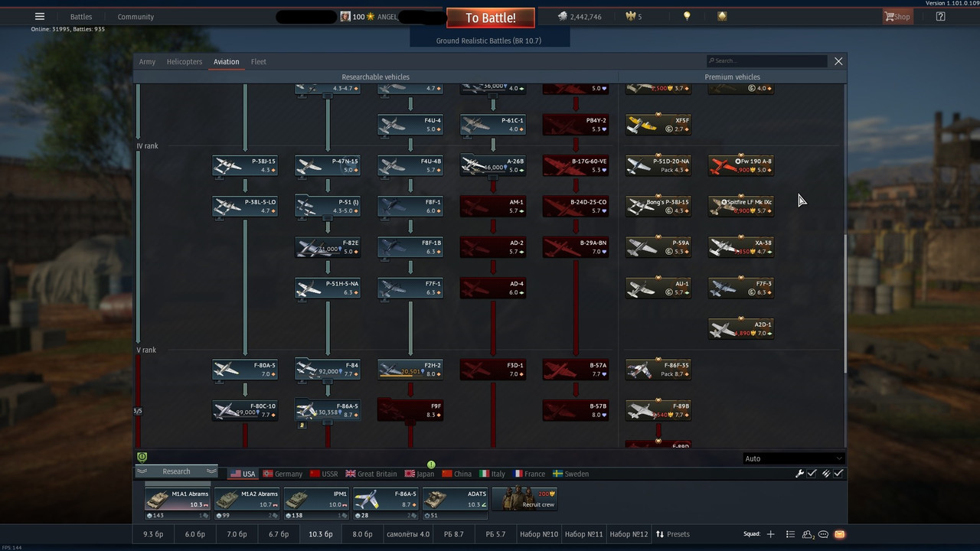Switch to the Helicopters tab
The image size is (980, 551).
point(185,62)
